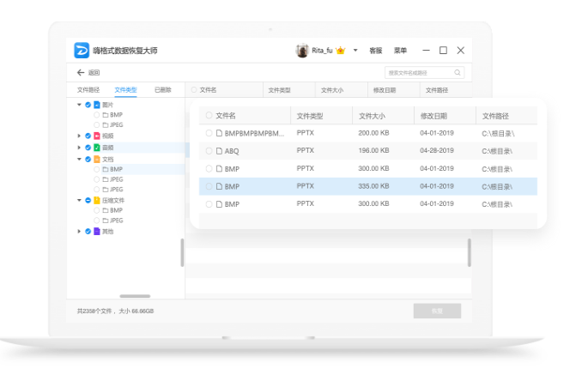Open the 菜单 menu
Screen dimensions: 588x369
[x=400, y=51]
